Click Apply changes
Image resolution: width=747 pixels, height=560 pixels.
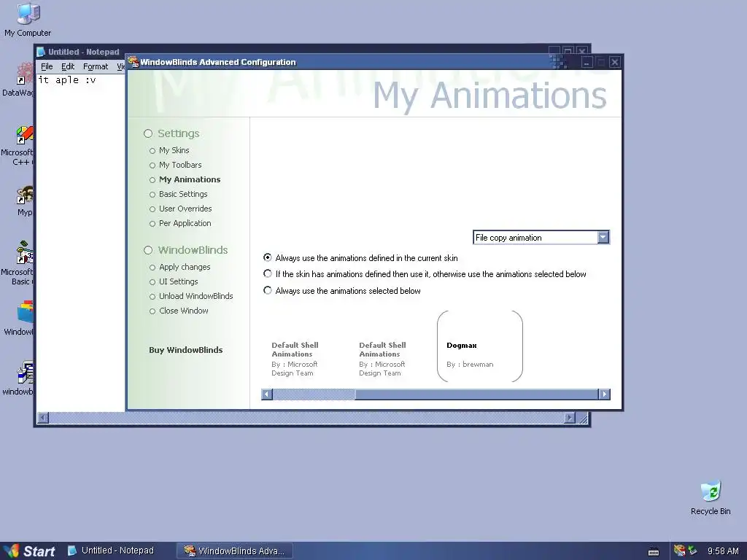tap(185, 267)
